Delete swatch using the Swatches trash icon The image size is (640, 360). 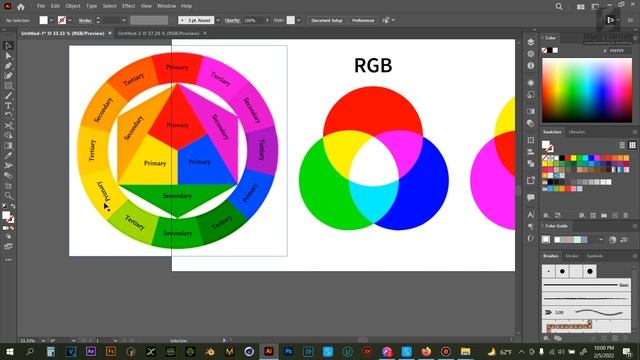(x=625, y=215)
